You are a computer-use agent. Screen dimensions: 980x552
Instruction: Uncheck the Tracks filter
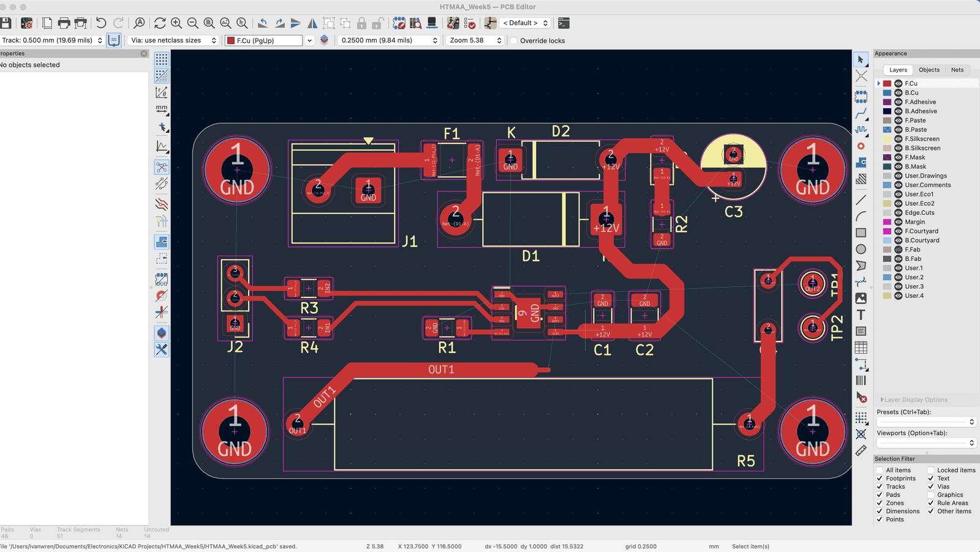point(880,487)
